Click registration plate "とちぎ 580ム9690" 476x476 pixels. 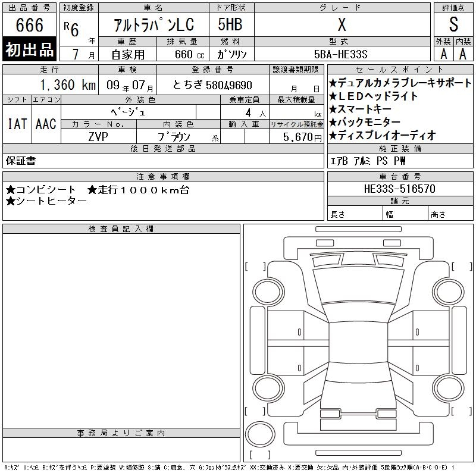(x=212, y=85)
